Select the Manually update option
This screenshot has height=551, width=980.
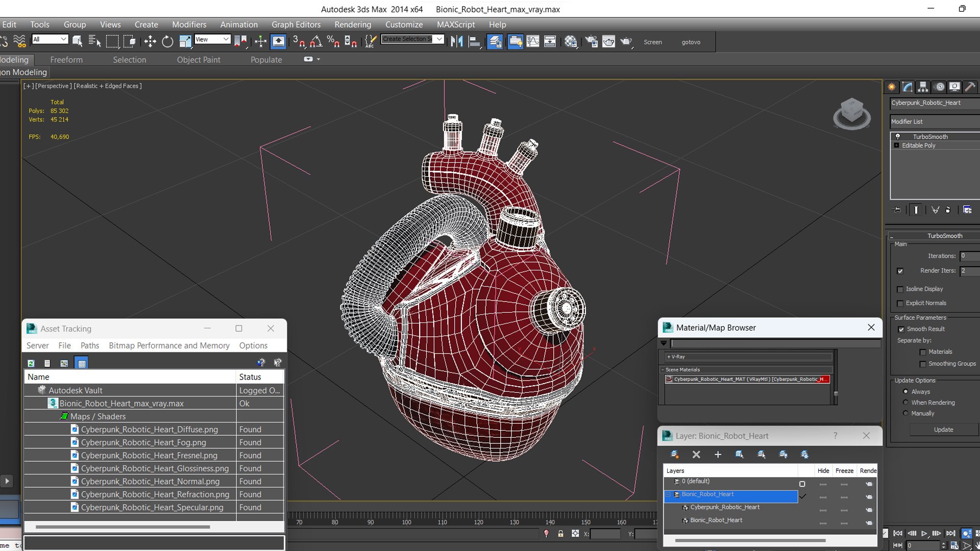[x=905, y=413]
